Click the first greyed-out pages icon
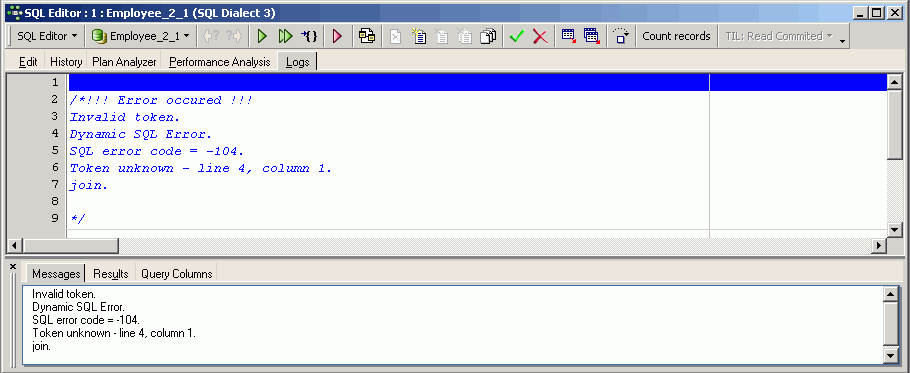Screen dimensions: 910x373 point(442,37)
